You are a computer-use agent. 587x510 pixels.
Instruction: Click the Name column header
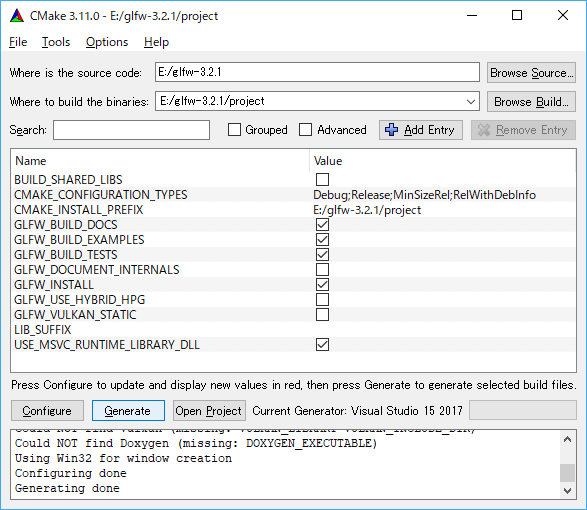(31, 161)
